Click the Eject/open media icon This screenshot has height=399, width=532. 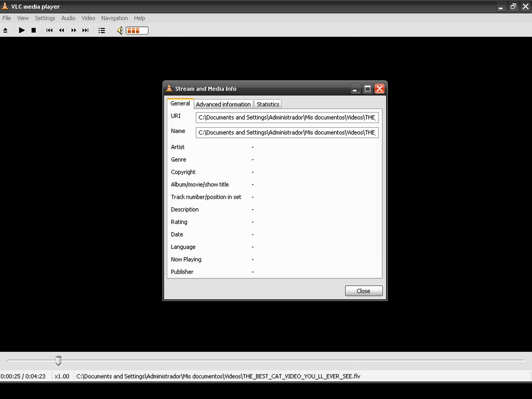[5, 31]
